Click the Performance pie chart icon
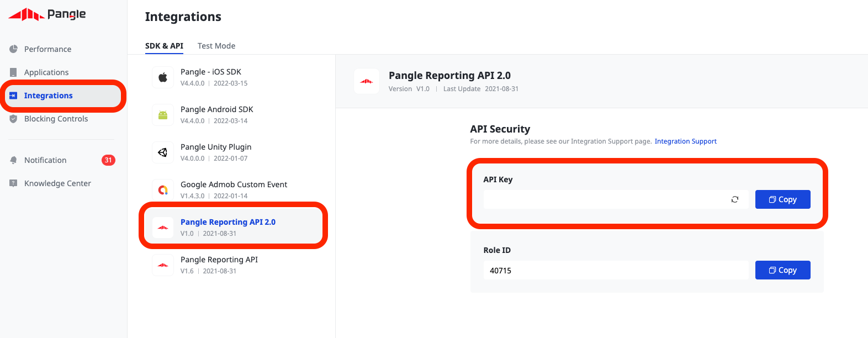 [13, 49]
